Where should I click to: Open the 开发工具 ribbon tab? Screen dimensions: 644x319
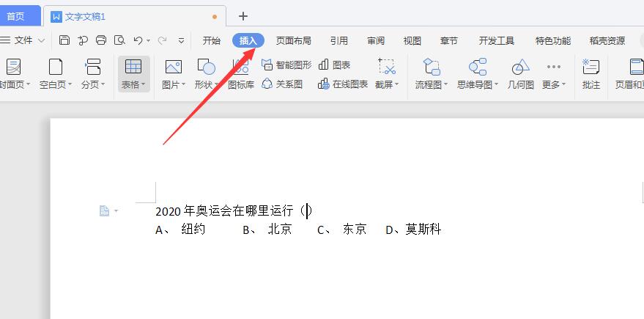[x=497, y=40]
